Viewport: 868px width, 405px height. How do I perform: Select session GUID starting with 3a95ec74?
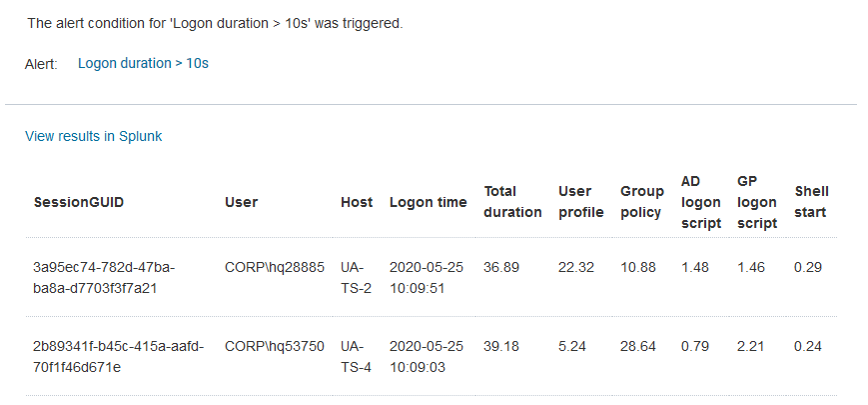coord(104,277)
